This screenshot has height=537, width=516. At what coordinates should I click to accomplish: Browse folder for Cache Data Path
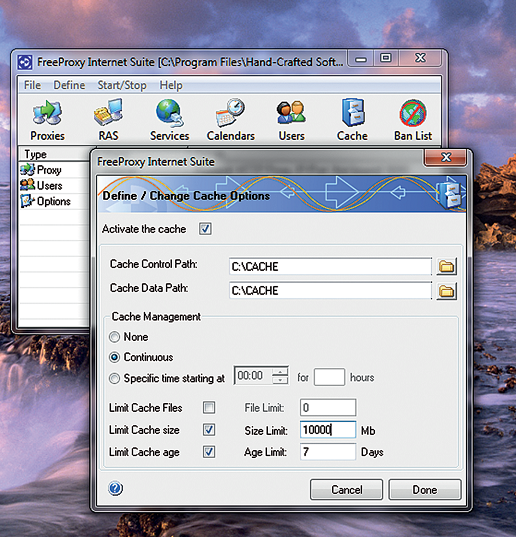[x=446, y=291]
